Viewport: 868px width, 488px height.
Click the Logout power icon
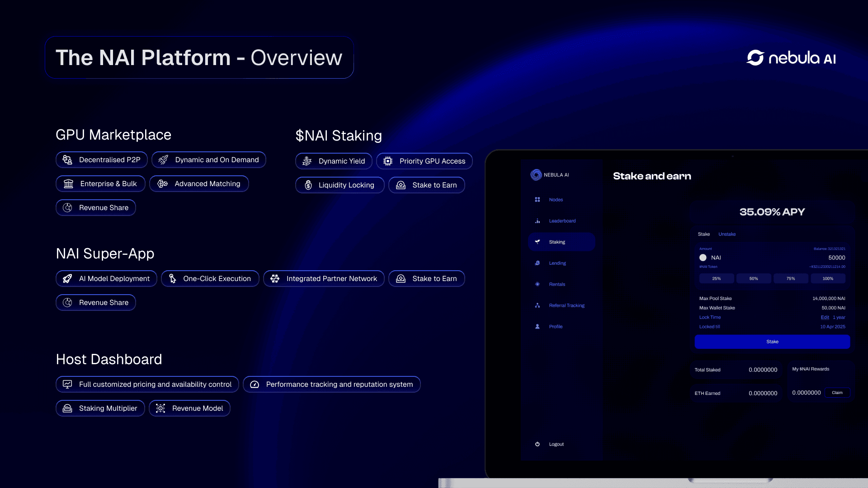tap(538, 444)
